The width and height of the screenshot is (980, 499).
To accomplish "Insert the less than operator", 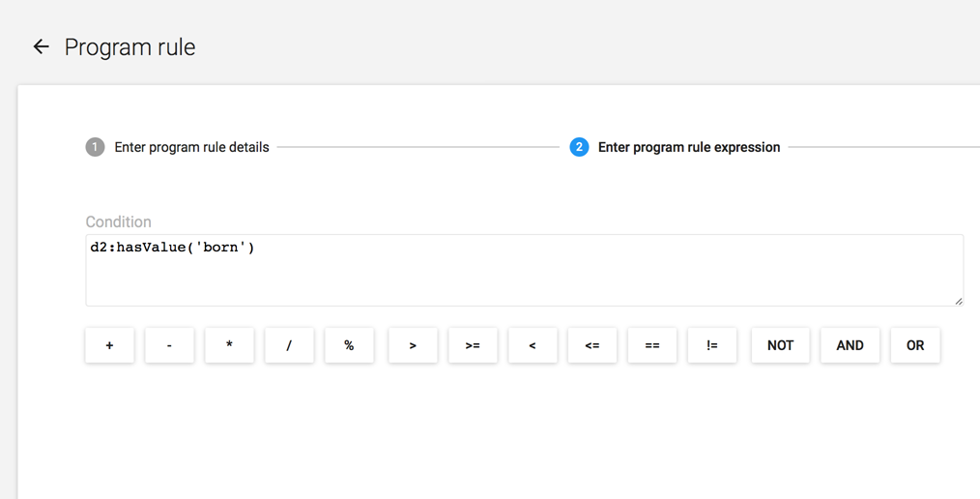I will [533, 345].
